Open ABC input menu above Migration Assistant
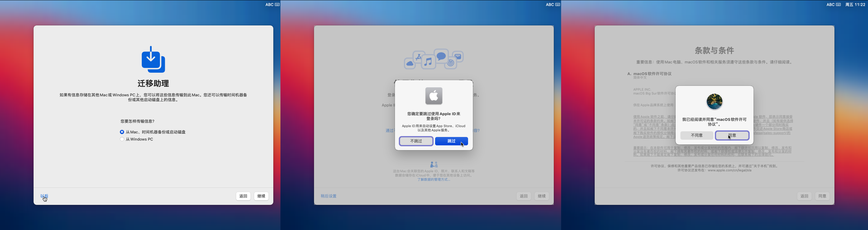The height and width of the screenshot is (230, 868). pos(269,4)
